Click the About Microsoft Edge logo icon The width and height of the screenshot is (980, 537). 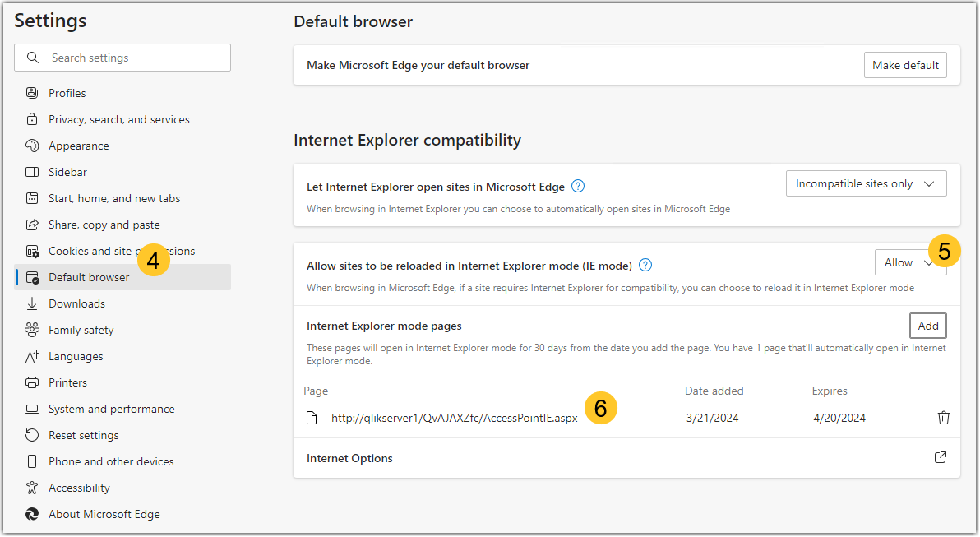click(x=32, y=514)
